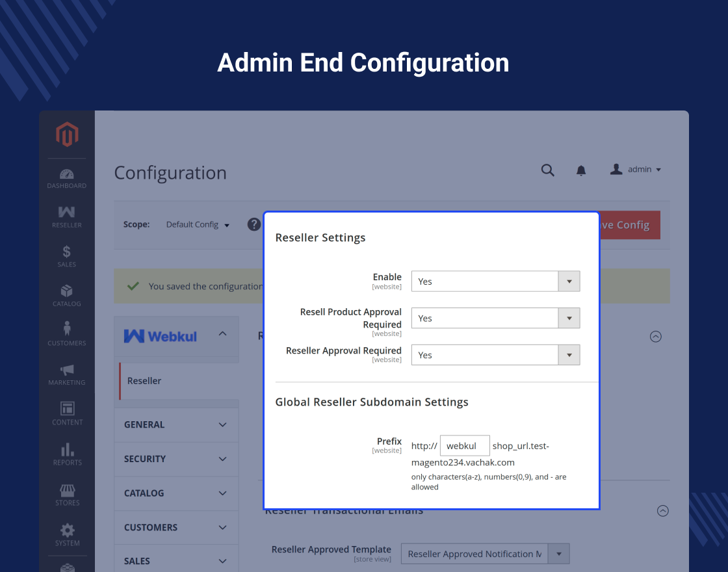The image size is (728, 572).
Task: Select the Reseller tab under Webkul
Action: click(179, 381)
